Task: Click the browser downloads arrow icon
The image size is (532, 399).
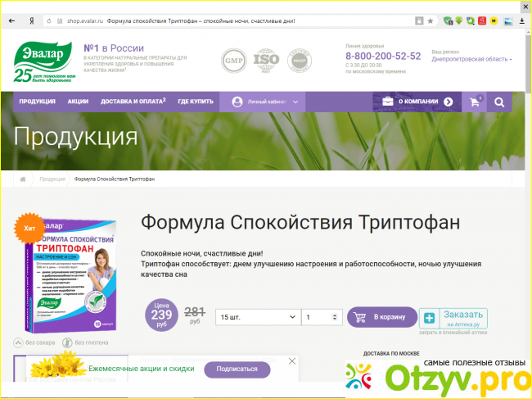Action: [521, 20]
